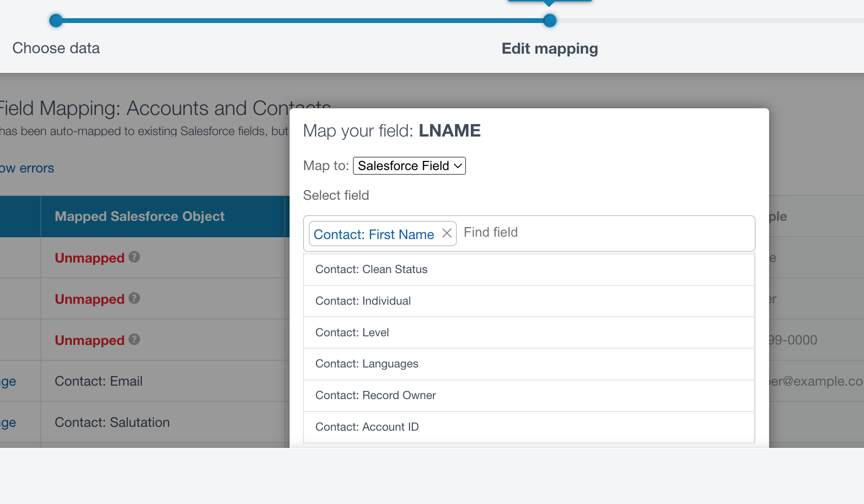The image size is (864, 504).
Task: Click the help icon beside first Unmapped
Action: [x=134, y=257]
